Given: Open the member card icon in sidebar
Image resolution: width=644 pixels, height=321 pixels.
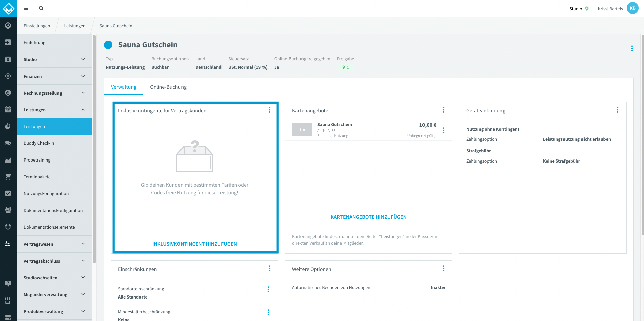Looking at the screenshot, I should [8, 59].
